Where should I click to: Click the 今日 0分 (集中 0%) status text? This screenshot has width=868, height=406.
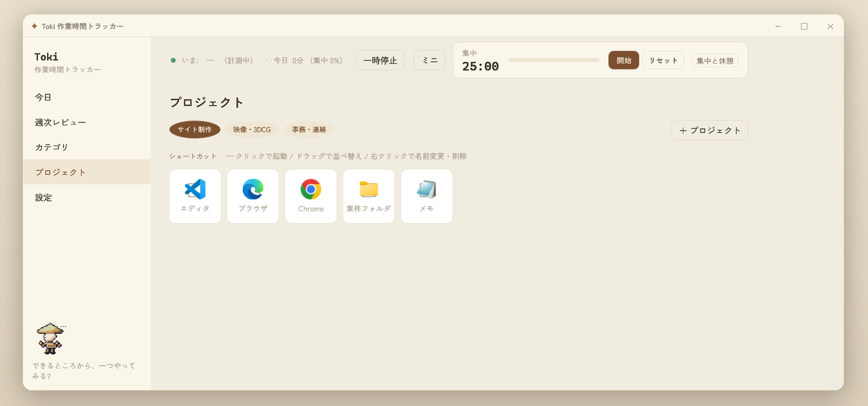click(309, 60)
